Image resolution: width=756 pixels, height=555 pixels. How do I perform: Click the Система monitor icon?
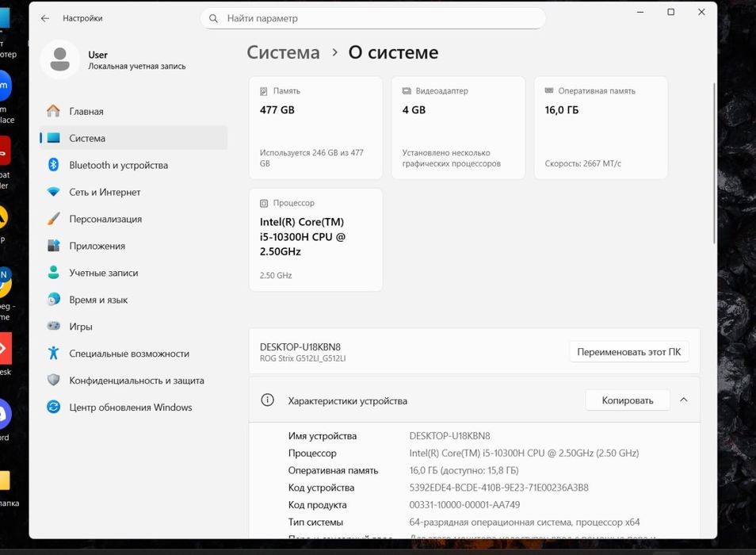(54, 138)
